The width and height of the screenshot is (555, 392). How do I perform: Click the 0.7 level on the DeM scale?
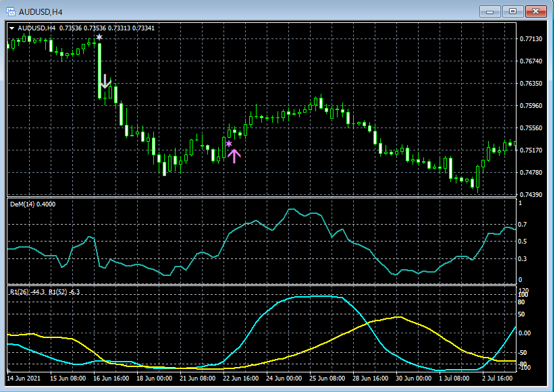pyautogui.click(x=521, y=224)
